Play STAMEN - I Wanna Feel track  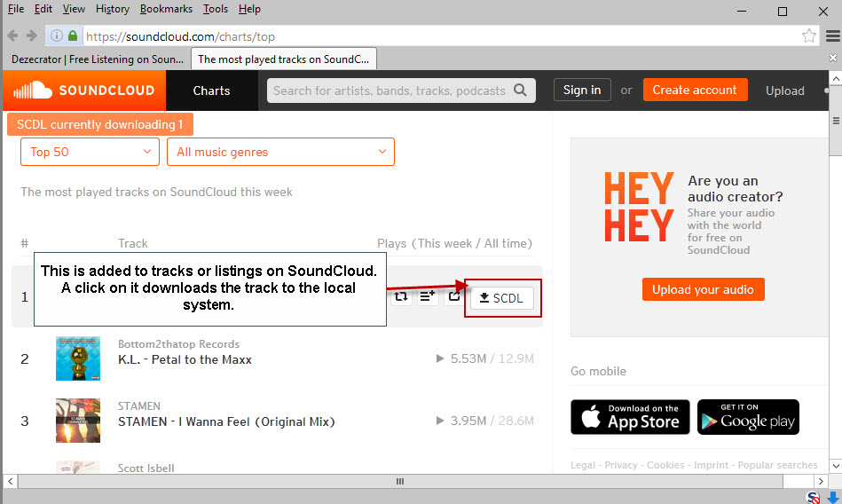pos(440,421)
